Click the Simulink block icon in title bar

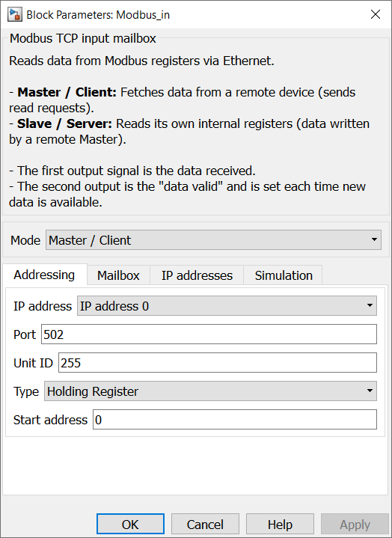pyautogui.click(x=15, y=15)
